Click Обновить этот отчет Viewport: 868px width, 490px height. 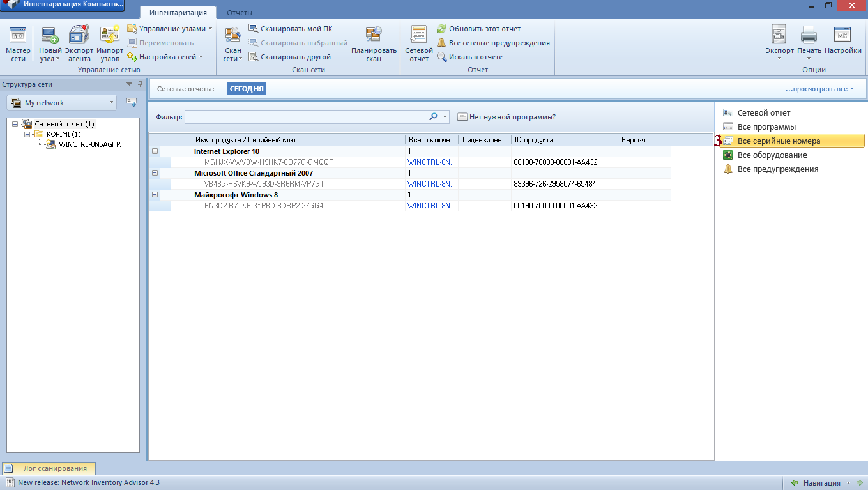click(479, 29)
